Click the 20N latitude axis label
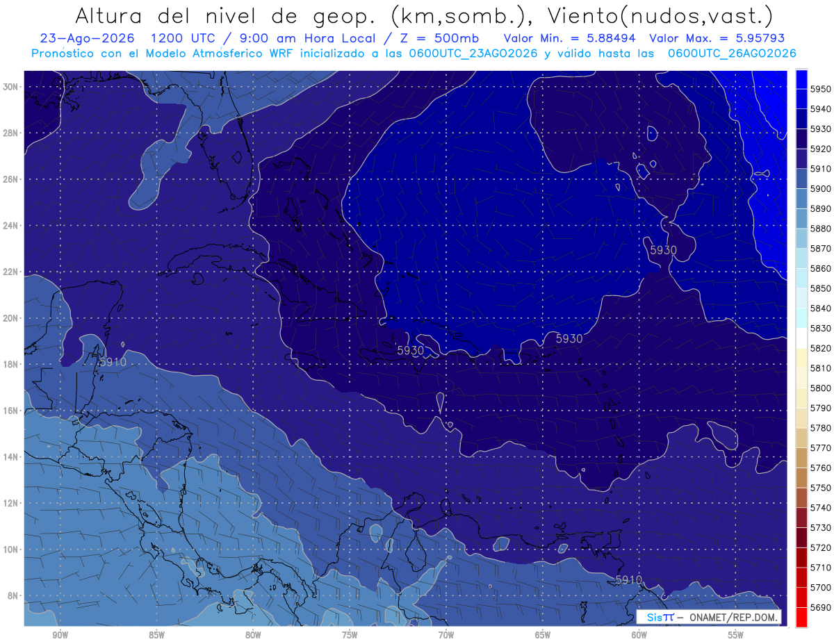The height and width of the screenshot is (644, 834). [11, 318]
